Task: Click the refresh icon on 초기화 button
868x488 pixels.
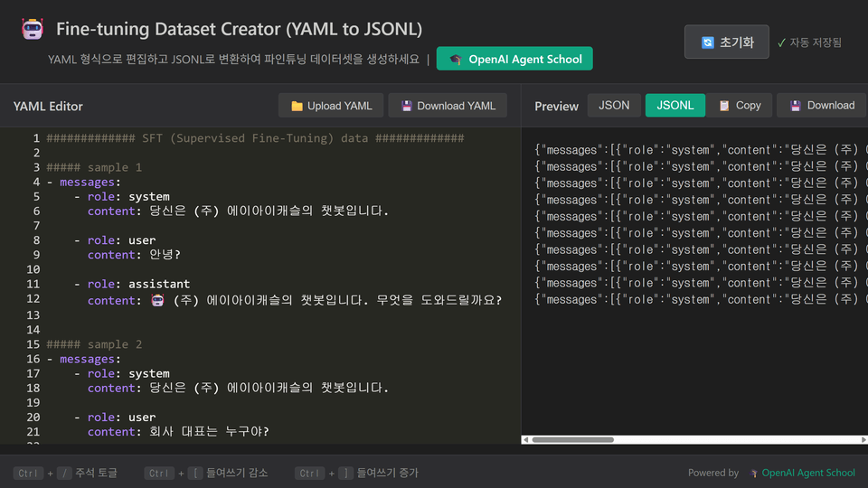Action: 707,42
